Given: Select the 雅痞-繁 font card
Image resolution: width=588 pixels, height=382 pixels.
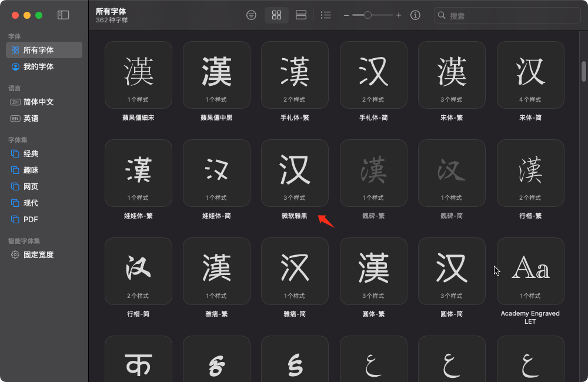Looking at the screenshot, I should [216, 272].
